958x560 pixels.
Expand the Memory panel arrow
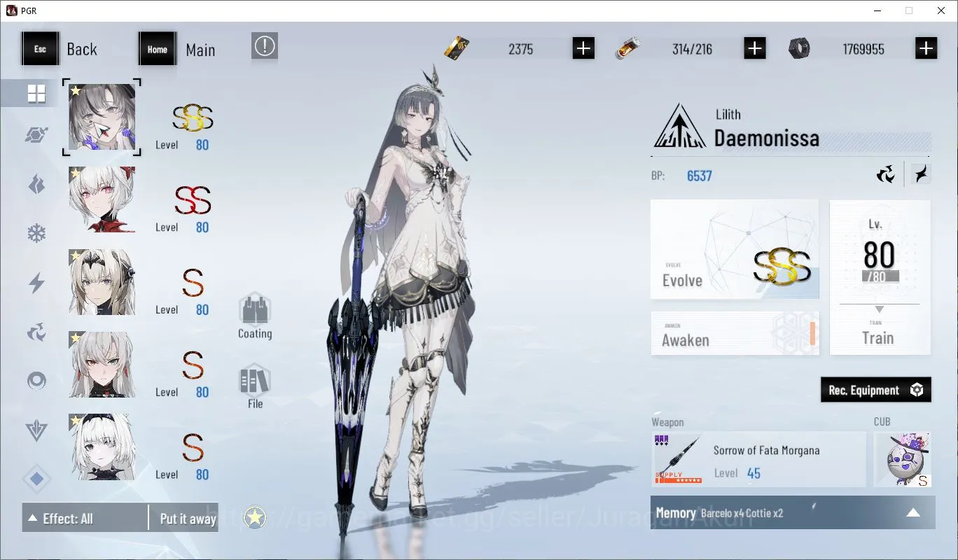point(912,512)
